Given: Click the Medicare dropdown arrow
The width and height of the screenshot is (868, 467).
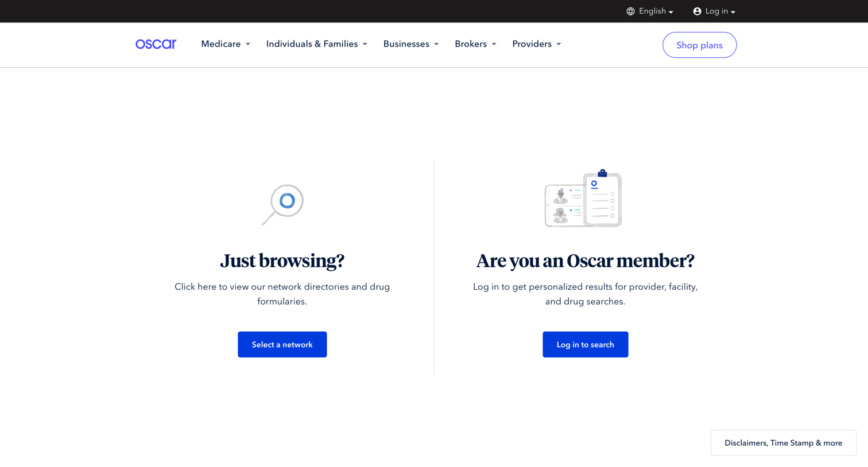Looking at the screenshot, I should click(x=248, y=44).
